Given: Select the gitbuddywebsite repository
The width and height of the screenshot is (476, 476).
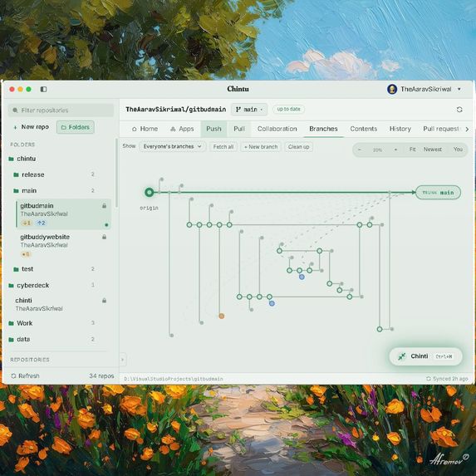Looking at the screenshot, I should [63, 245].
